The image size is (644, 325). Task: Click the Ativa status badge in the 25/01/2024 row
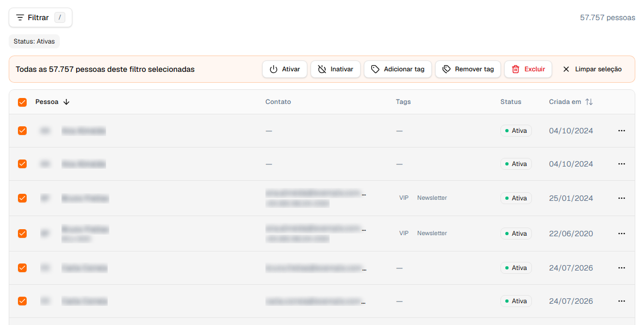pos(516,198)
